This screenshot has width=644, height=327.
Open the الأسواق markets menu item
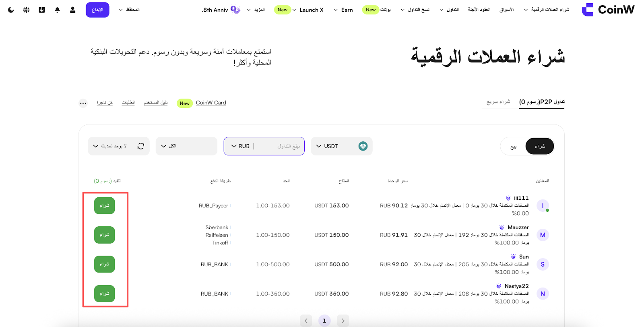(x=507, y=10)
